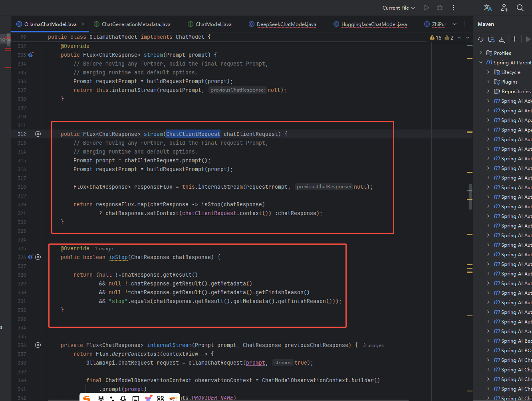
Task: Click the 2 weak warnings indicator
Action: pyautogui.click(x=449, y=38)
